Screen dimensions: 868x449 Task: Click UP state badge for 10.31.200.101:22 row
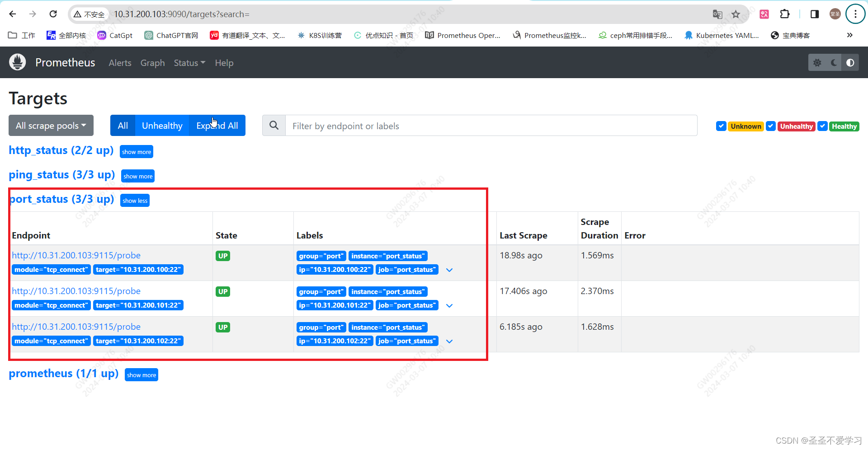223,292
